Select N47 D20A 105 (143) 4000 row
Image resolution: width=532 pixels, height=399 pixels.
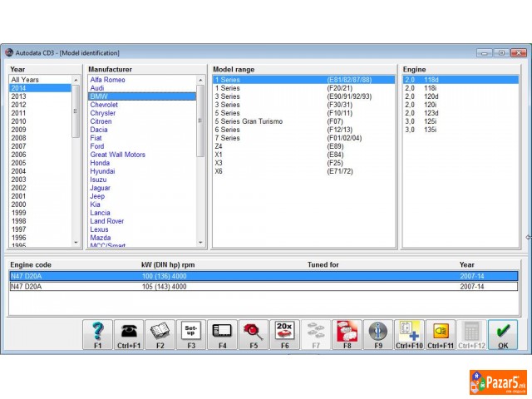[264, 287]
